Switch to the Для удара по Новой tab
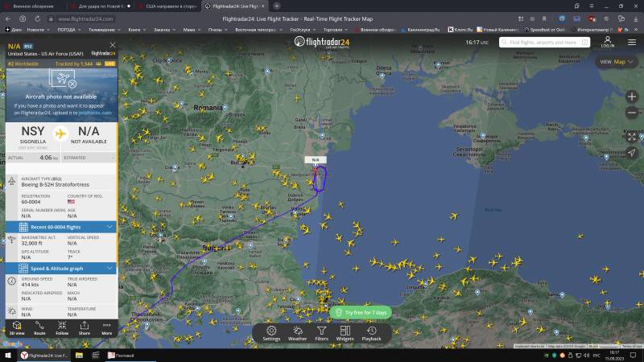Screen dimensions: 644x362 click(x=101, y=6)
